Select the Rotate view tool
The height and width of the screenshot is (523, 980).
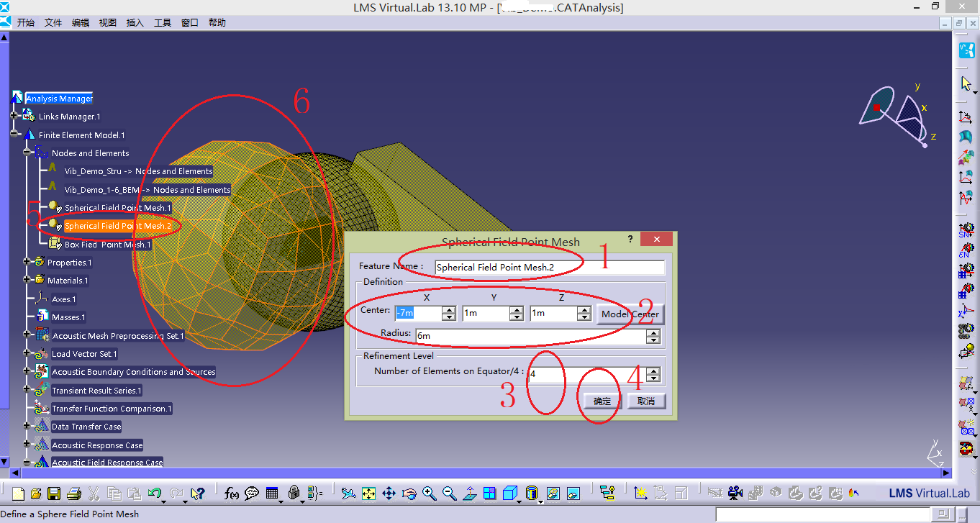pyautogui.click(x=409, y=494)
